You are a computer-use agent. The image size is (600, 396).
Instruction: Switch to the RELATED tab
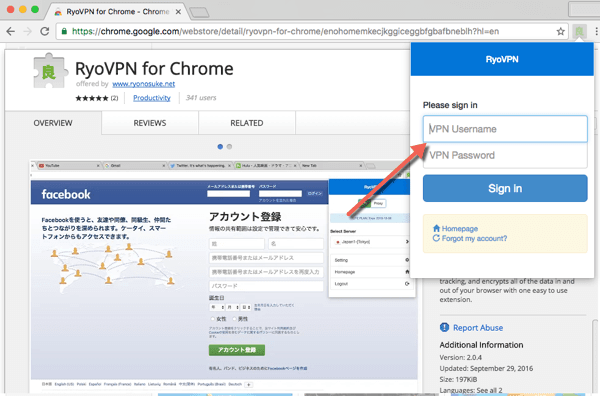point(247,123)
